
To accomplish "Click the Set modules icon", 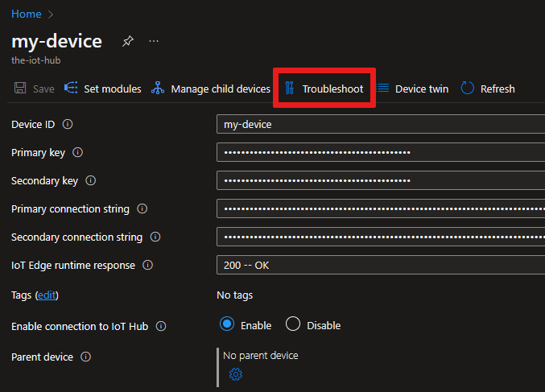I will point(71,89).
